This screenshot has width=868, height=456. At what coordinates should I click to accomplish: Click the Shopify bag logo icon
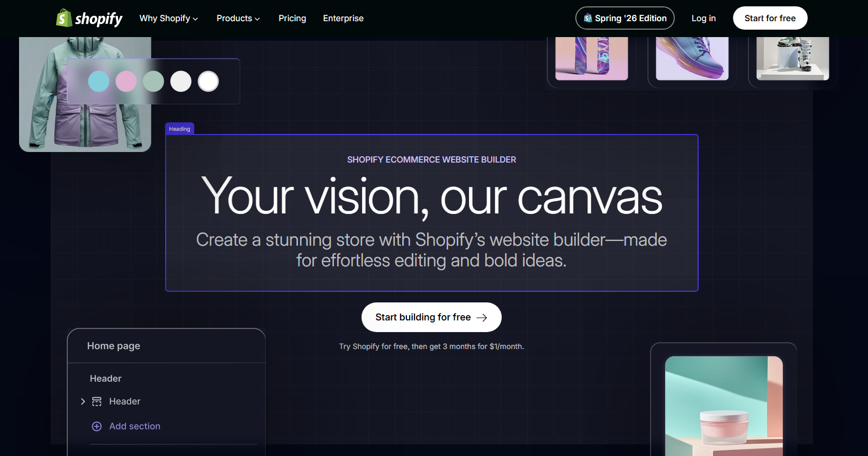coord(64,18)
